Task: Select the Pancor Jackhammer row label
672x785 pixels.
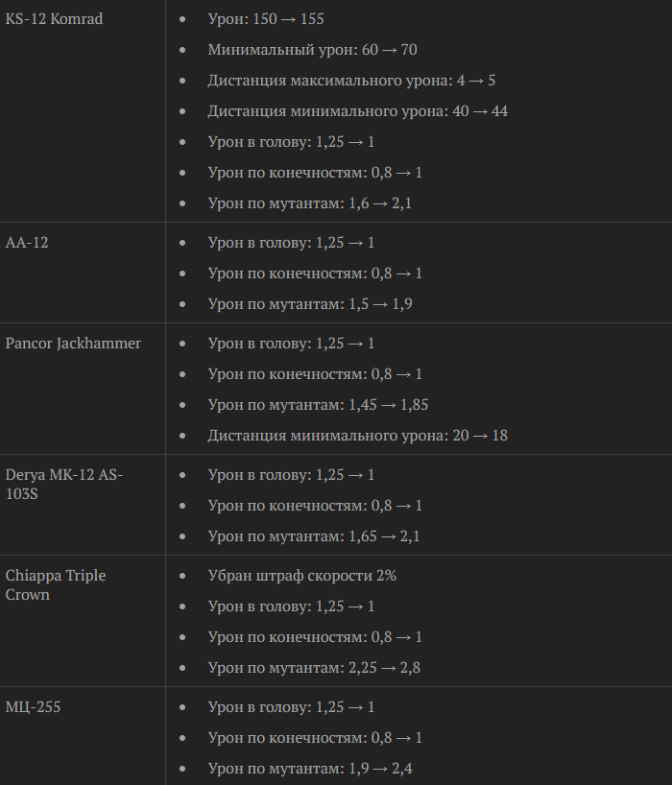Action: click(73, 344)
